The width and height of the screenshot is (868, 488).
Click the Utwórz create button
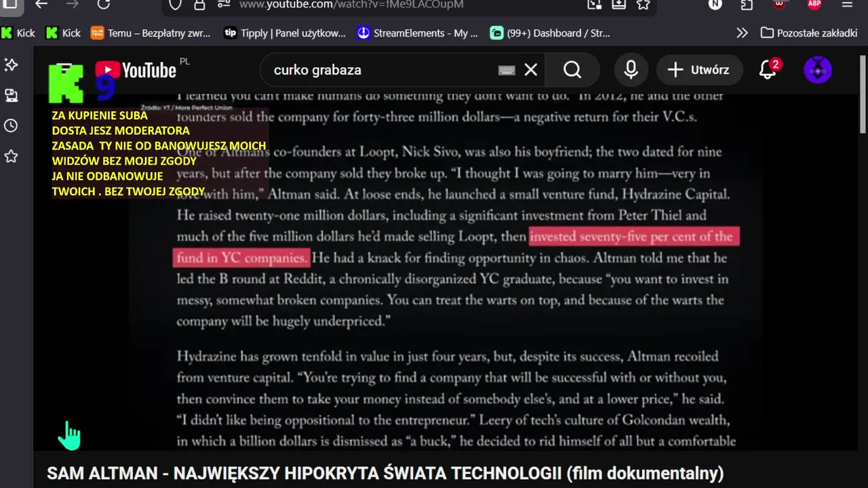[x=698, y=70]
